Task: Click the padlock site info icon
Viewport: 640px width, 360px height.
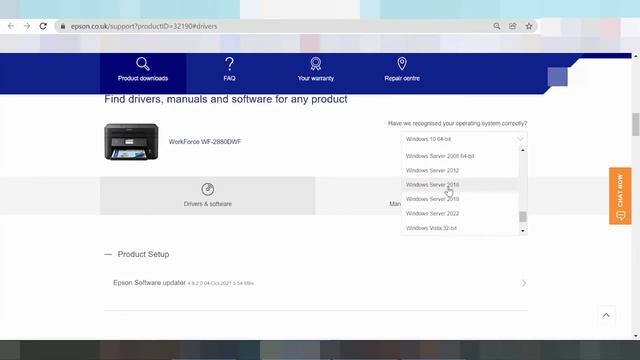Action: [63, 26]
